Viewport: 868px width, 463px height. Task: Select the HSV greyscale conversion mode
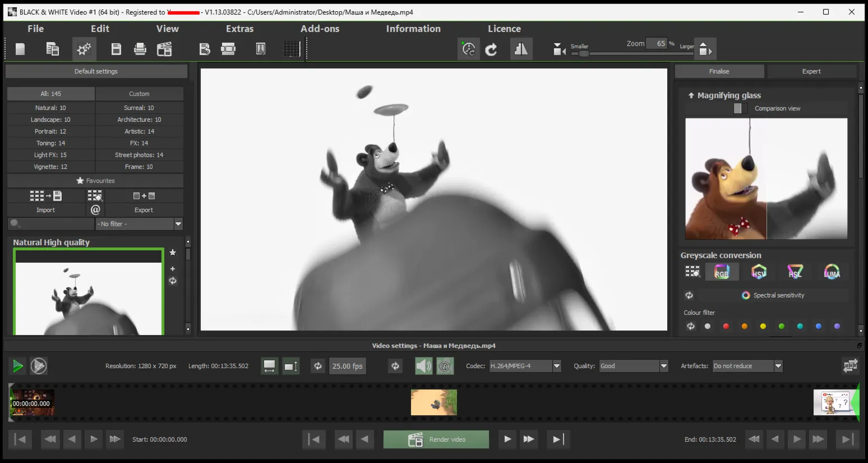pyautogui.click(x=759, y=272)
